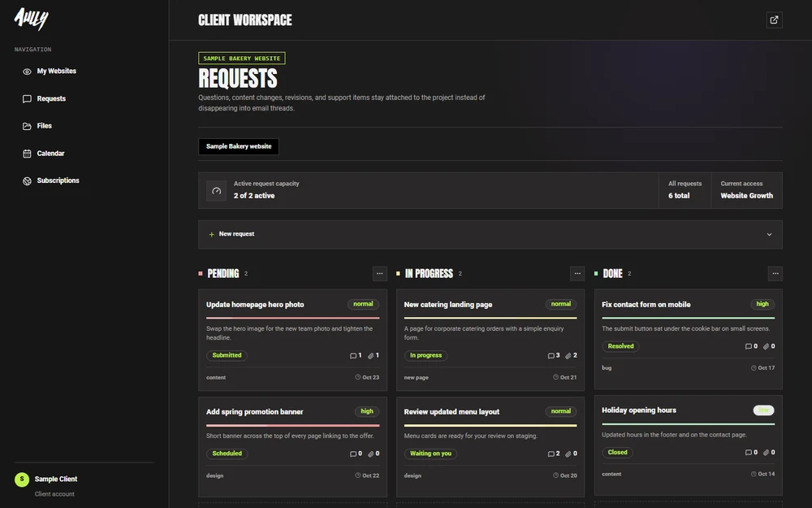
Task: Click the capacity gauge icon
Action: pos(217,191)
